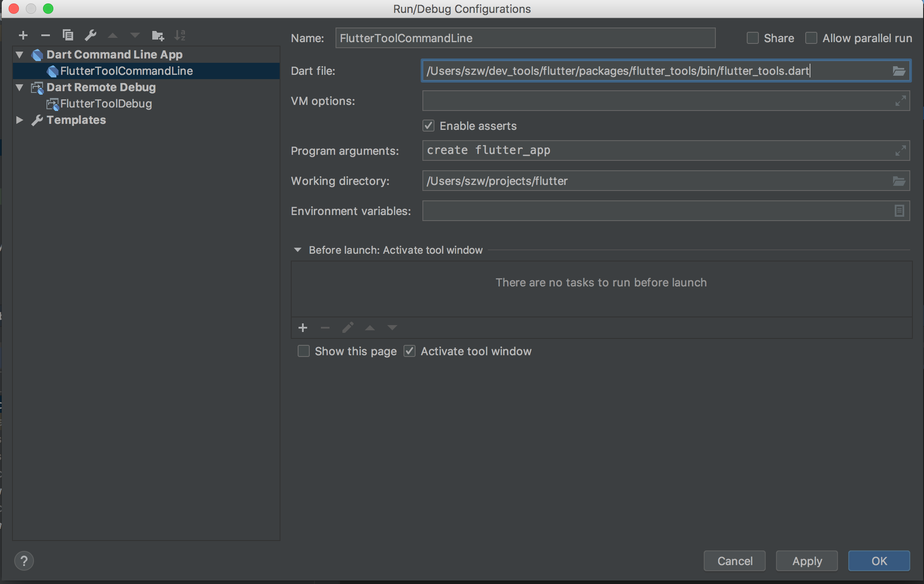Screen dimensions: 924x584
Task: Add new configuration with plus icon
Action: [23, 35]
